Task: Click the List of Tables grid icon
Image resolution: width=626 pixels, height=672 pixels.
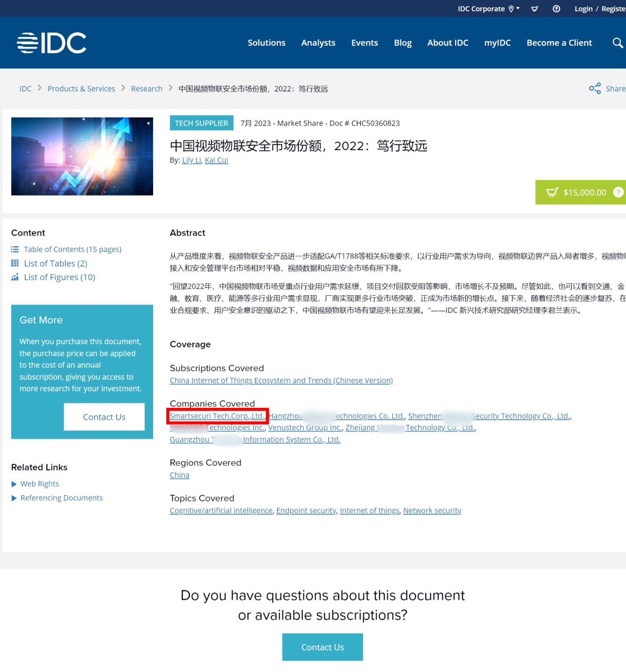Action: point(15,263)
